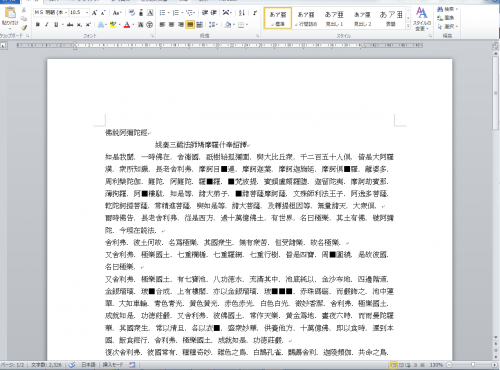The height and width of the screenshot is (370, 500).
Task: Apply the 表題 style
Action: tap(390, 18)
